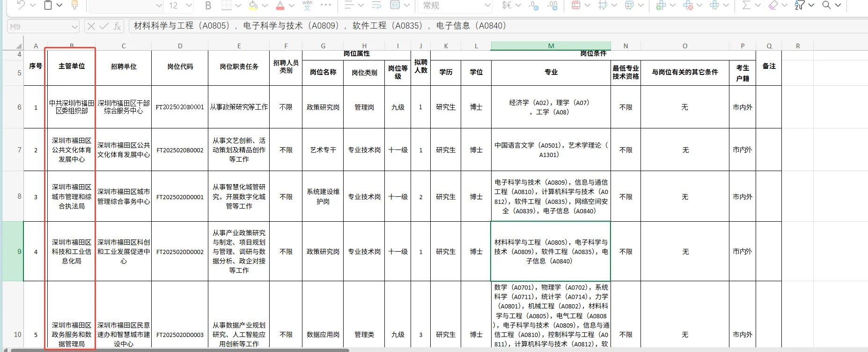
Task: Open the more font options ellipsis
Action: (326, 5)
